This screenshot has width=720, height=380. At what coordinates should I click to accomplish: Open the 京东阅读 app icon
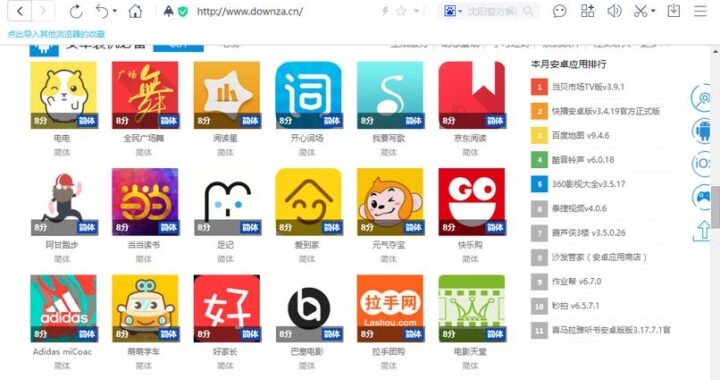pyautogui.click(x=472, y=95)
